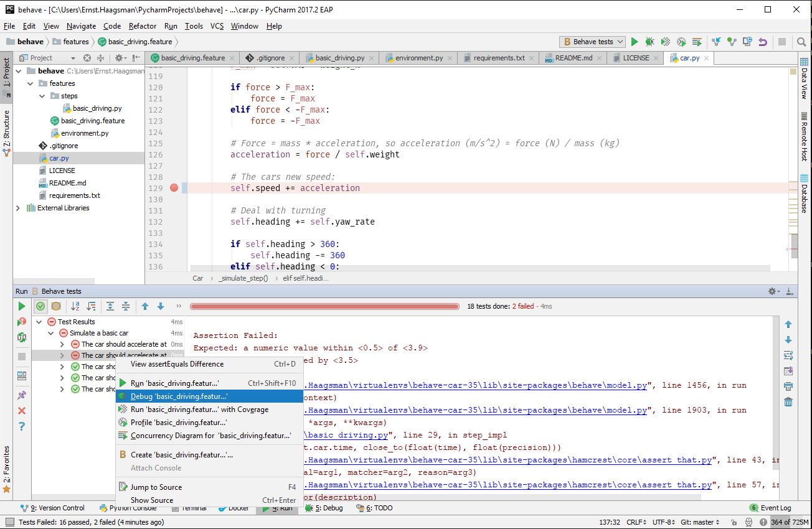This screenshot has height=529, width=812.
Task: Expand all test results
Action: [x=110, y=306]
